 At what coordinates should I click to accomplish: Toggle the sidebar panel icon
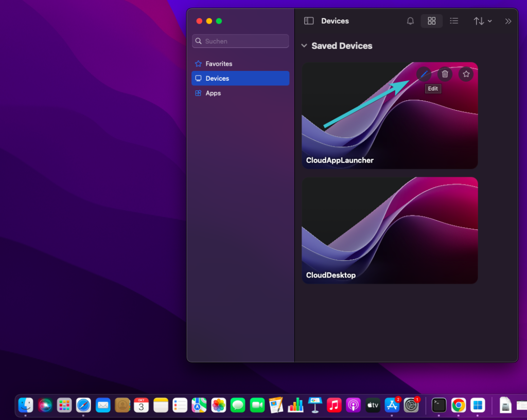point(309,21)
